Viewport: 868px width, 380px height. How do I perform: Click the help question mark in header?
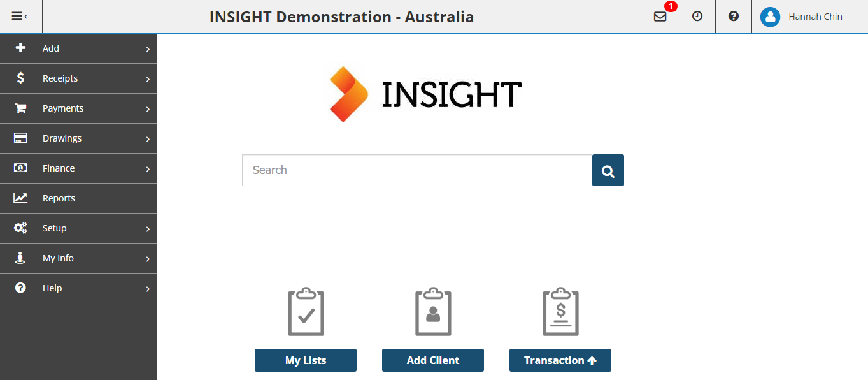(x=734, y=17)
